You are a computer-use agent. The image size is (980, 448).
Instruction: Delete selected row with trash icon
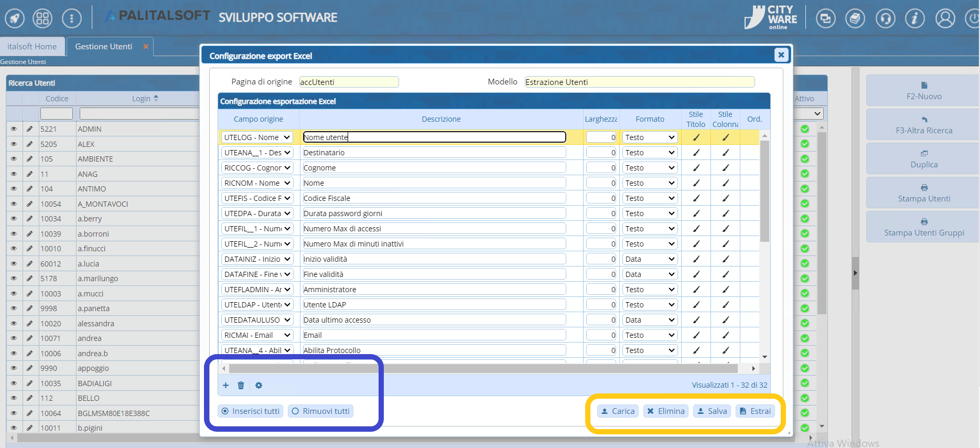[241, 385]
